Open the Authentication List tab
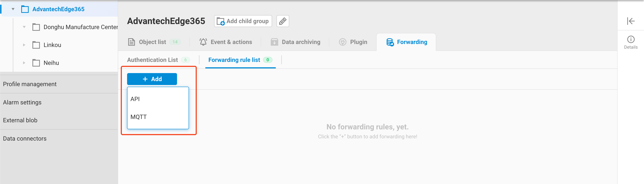 pyautogui.click(x=152, y=60)
